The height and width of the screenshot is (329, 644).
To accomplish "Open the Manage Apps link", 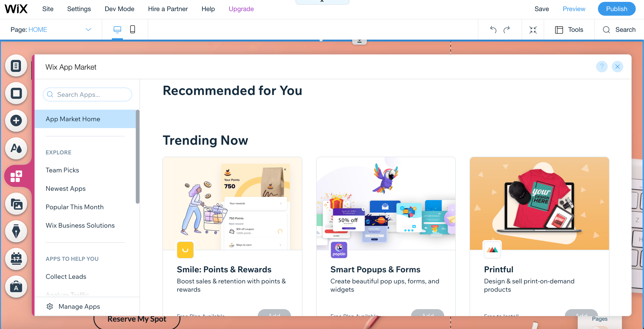I will pos(79,306).
